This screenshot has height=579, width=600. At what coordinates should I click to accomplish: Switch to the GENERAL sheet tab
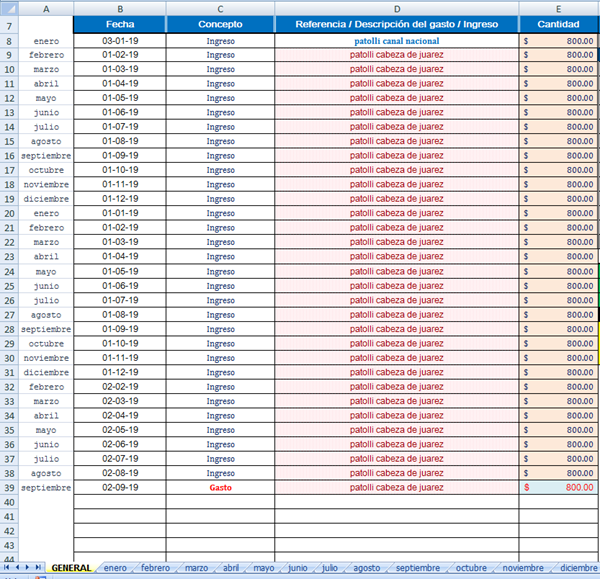click(72, 568)
